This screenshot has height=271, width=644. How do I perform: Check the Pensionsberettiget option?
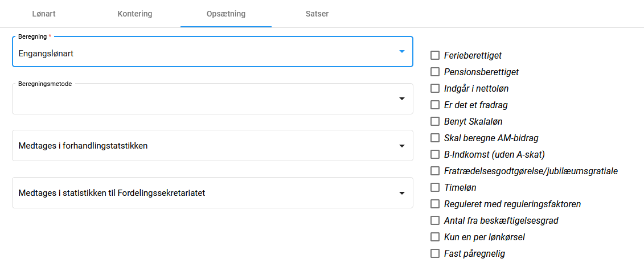pos(435,72)
